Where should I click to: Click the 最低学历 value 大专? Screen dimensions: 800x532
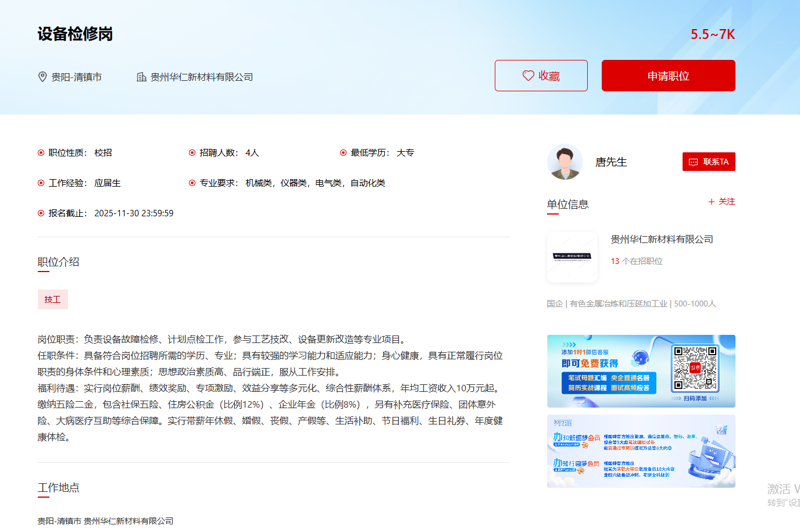pyautogui.click(x=405, y=153)
